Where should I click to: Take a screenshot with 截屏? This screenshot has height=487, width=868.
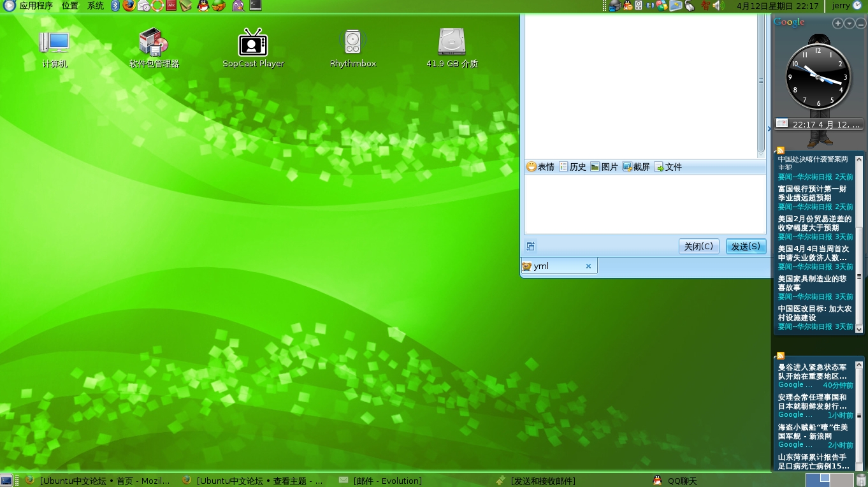click(x=636, y=166)
